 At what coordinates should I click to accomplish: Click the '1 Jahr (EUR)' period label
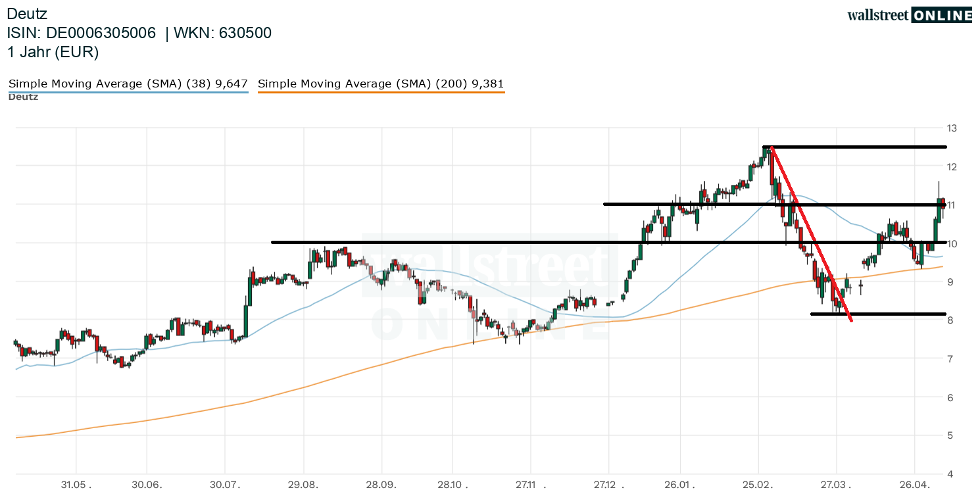pos(53,53)
